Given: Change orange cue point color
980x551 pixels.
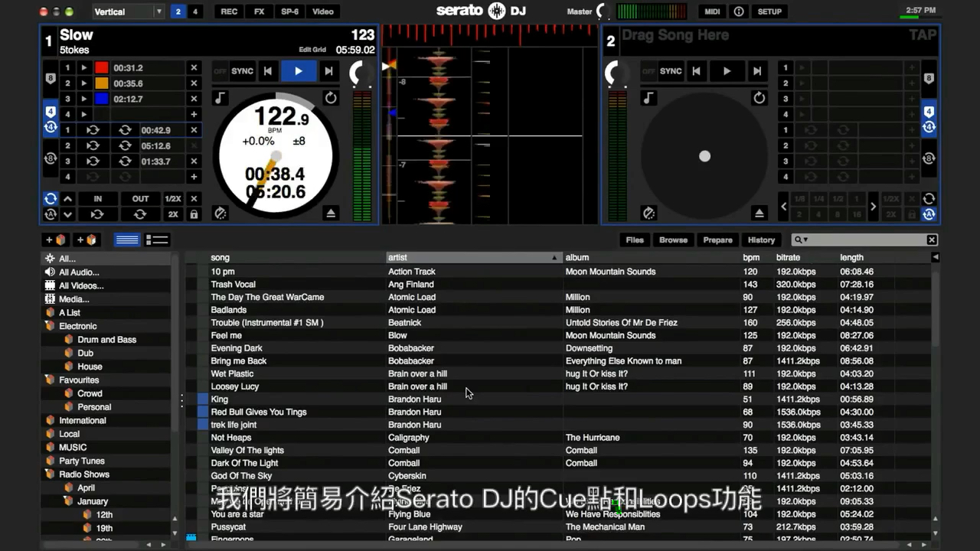Looking at the screenshot, I should tap(101, 83).
